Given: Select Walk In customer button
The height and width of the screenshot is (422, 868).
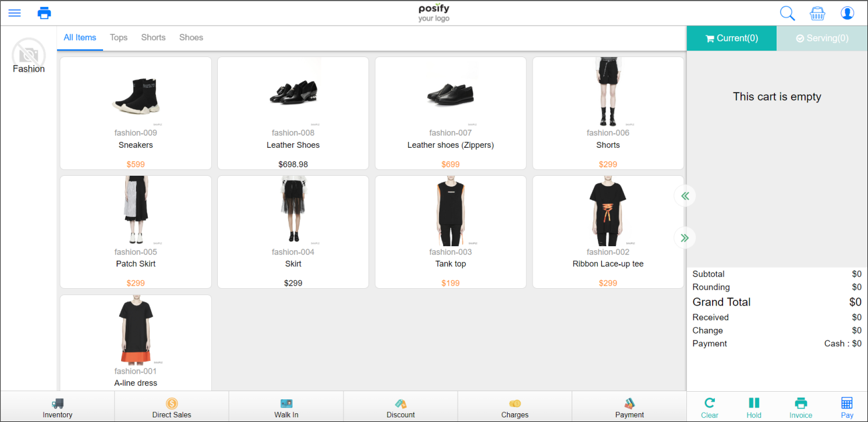Looking at the screenshot, I should coord(286,407).
